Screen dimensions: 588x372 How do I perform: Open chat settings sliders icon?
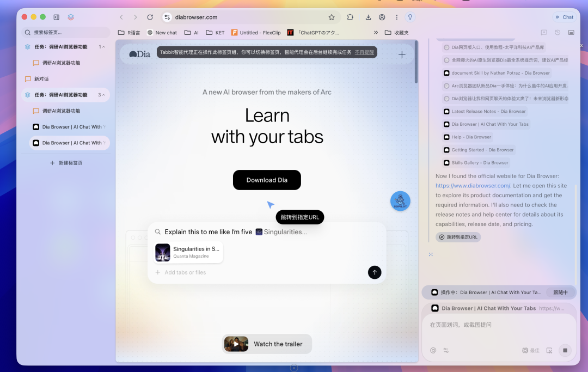446,350
